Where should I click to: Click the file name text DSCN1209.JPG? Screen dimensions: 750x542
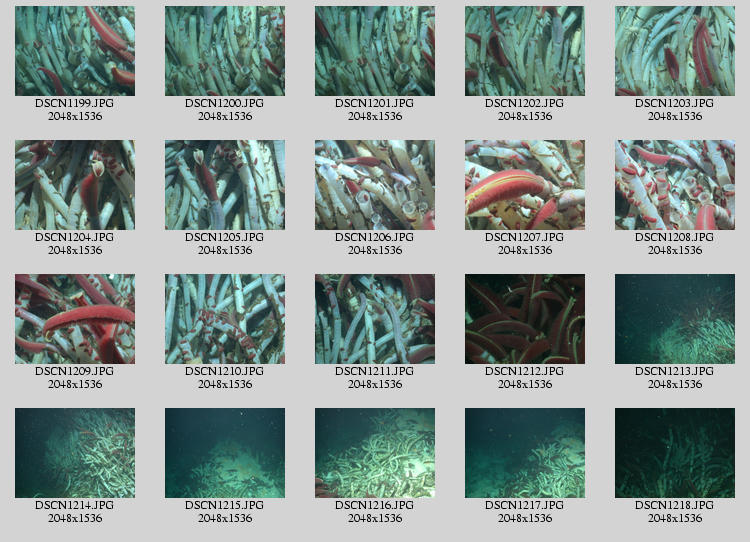tap(75, 371)
